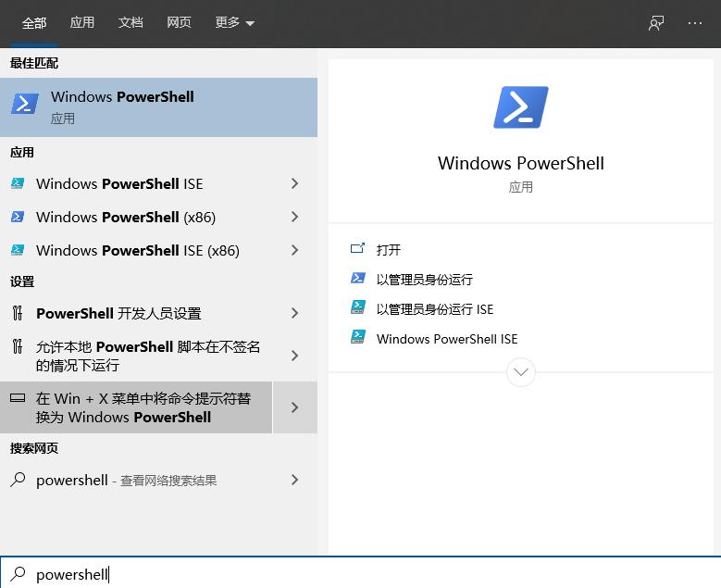
Task: Open the three-dots options menu
Action: point(695,23)
